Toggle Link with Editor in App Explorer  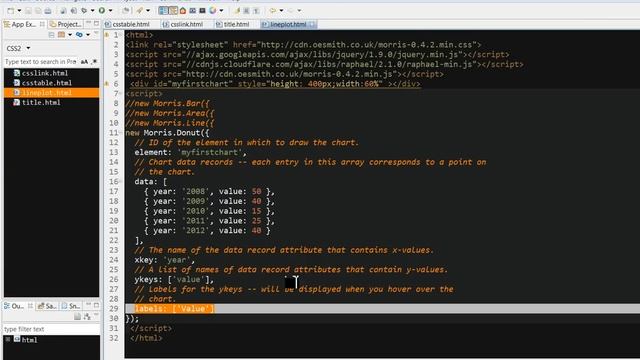(x=79, y=35)
